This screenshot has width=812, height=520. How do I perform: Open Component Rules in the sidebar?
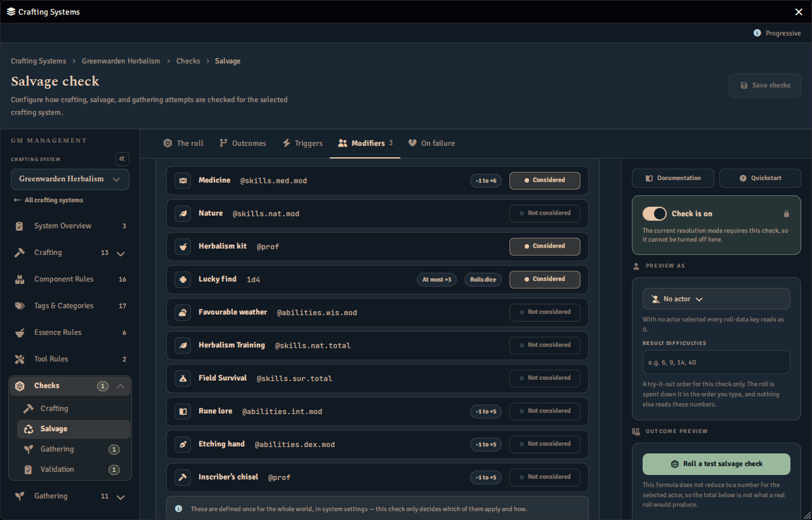[70, 279]
